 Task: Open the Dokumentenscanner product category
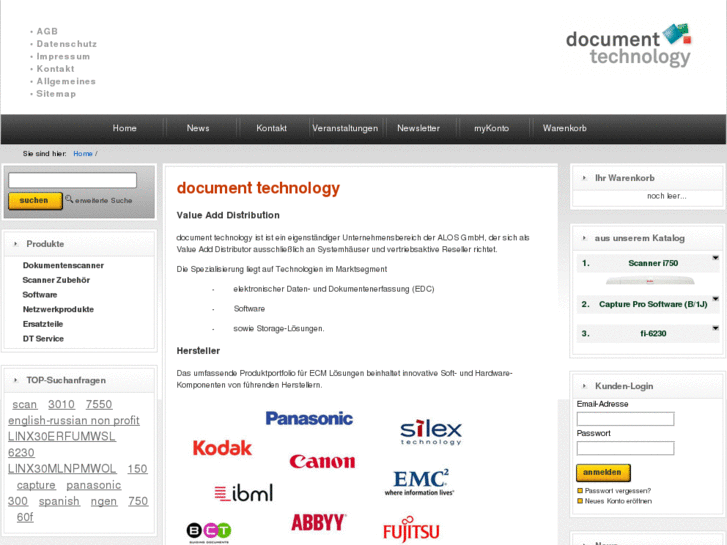[x=63, y=265]
